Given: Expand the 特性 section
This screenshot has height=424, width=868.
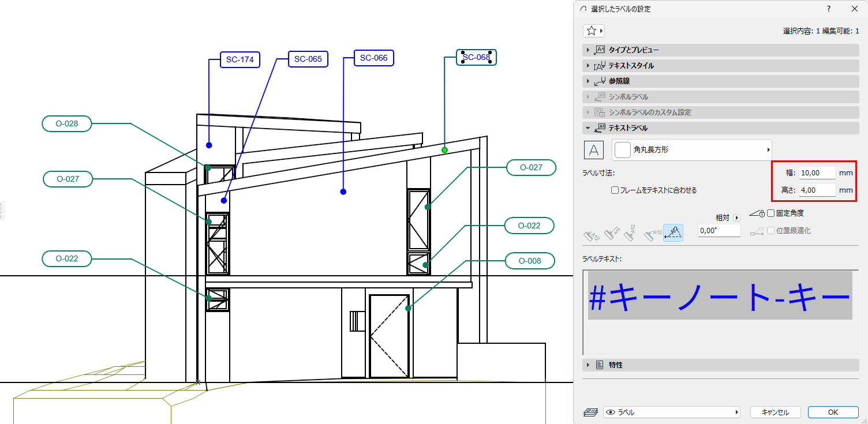Looking at the screenshot, I should tap(588, 364).
